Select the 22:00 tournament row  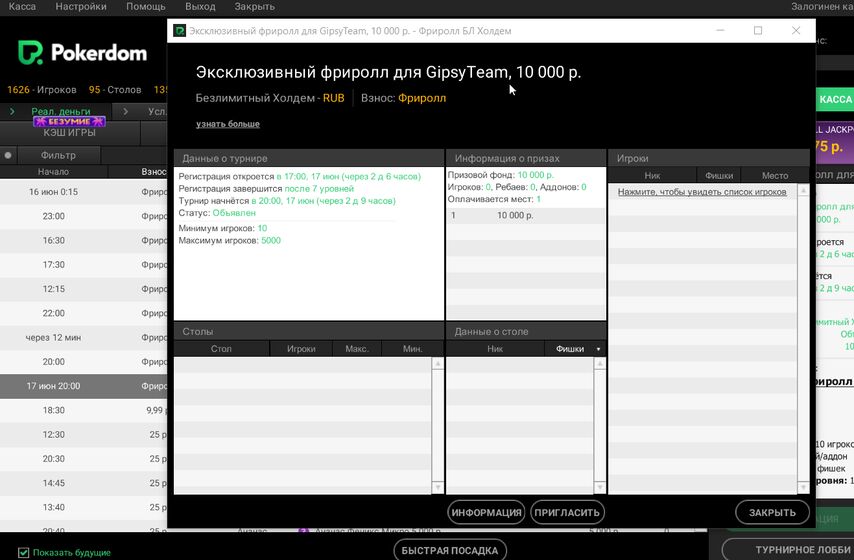coord(83,313)
